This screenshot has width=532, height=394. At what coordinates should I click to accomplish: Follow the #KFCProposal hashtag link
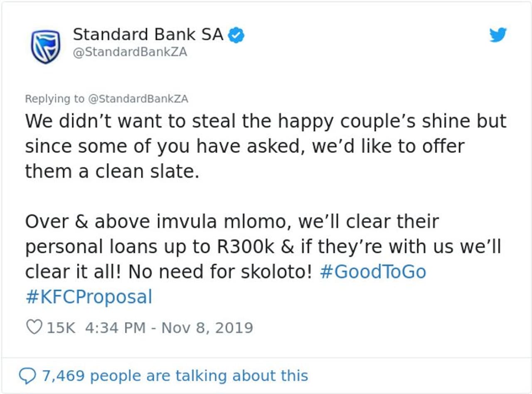89,297
